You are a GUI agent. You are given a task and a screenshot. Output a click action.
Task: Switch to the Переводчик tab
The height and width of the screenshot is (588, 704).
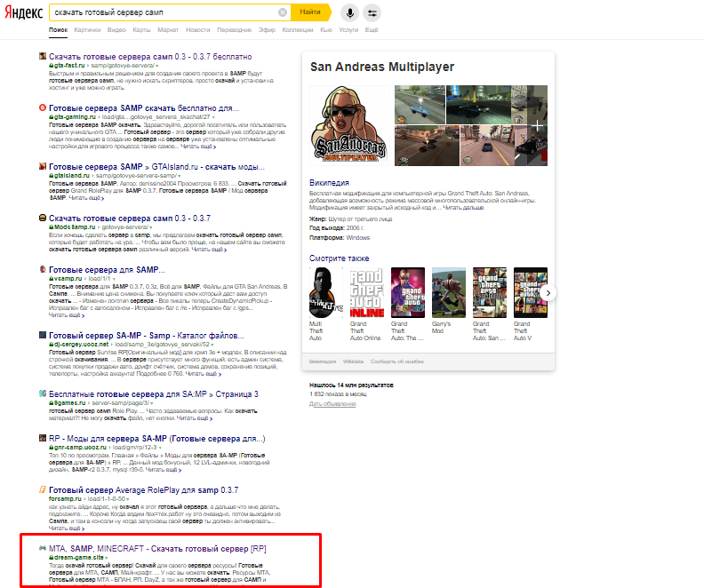234,30
